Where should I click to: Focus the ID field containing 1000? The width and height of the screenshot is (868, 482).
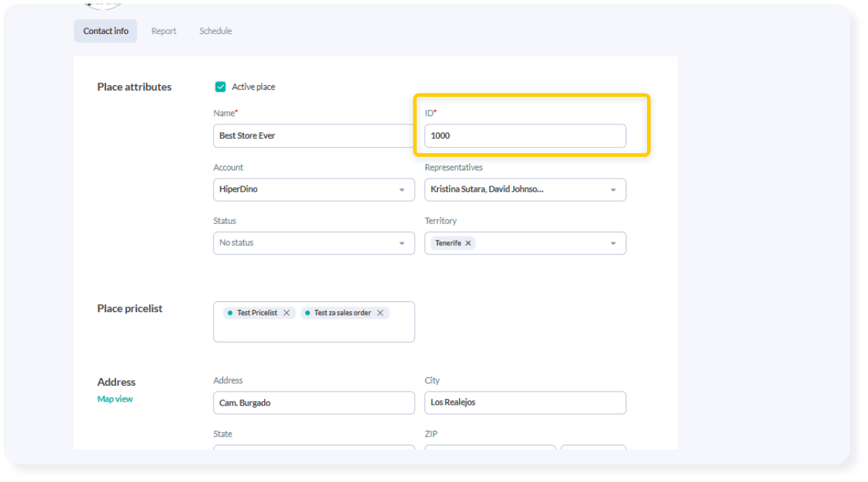(525, 136)
